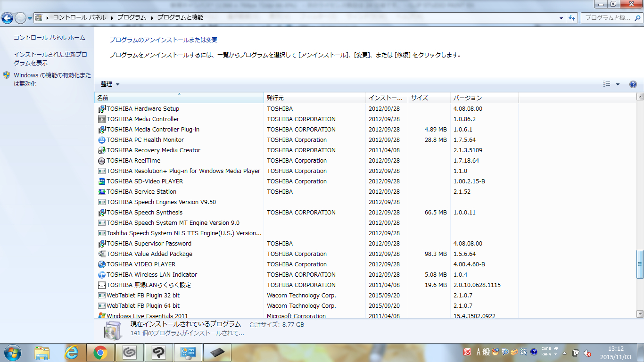Click the power plug tray icon

(576, 353)
